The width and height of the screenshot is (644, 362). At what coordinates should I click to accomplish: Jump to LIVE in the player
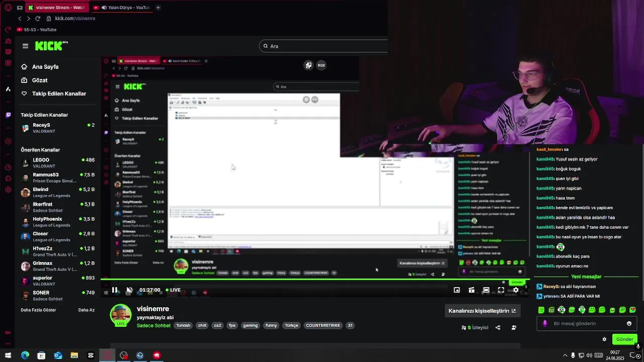pyautogui.click(x=173, y=290)
